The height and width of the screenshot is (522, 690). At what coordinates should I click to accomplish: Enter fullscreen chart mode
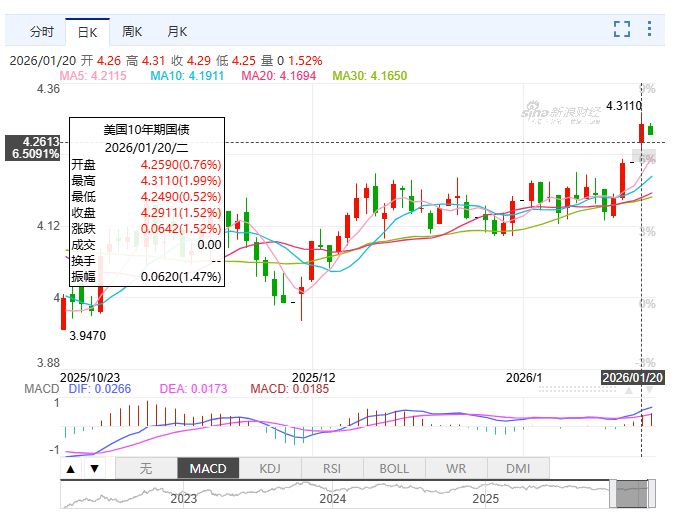coord(622,29)
